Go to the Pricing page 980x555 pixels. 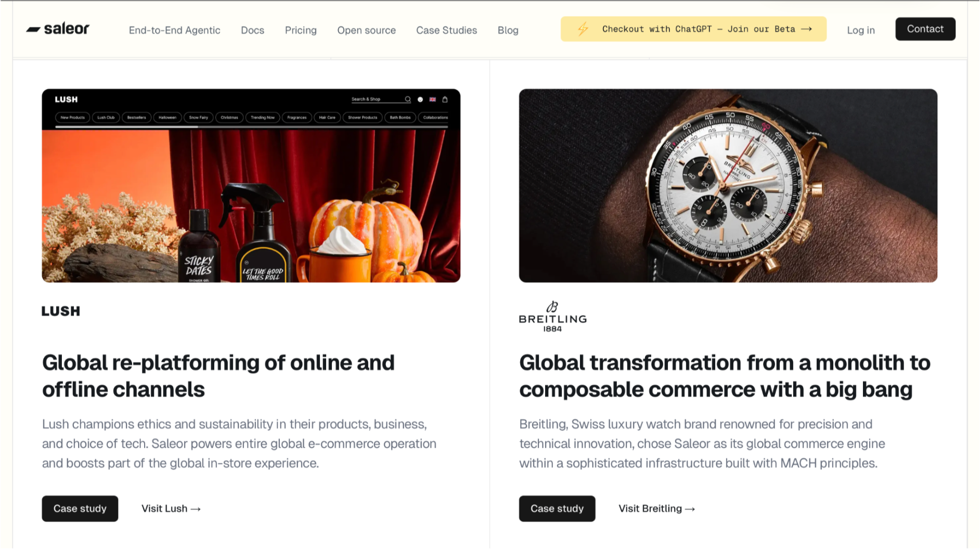click(x=301, y=30)
